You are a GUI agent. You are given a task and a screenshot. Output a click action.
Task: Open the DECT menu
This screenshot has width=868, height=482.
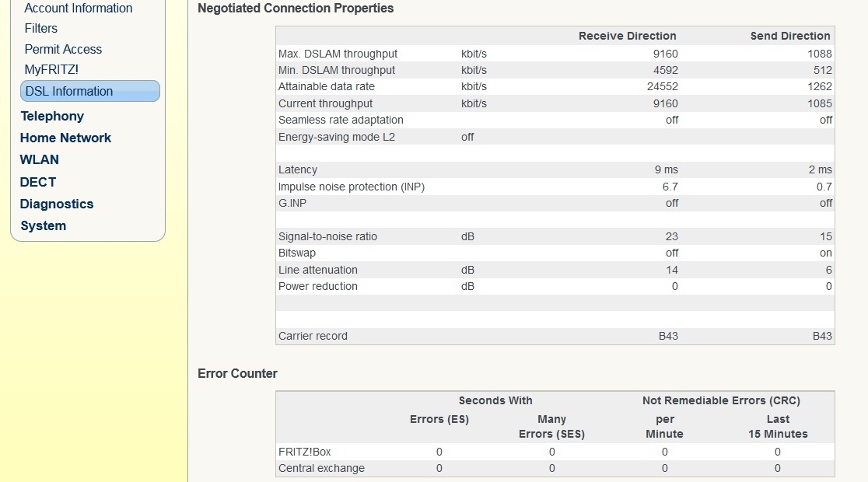tap(38, 182)
